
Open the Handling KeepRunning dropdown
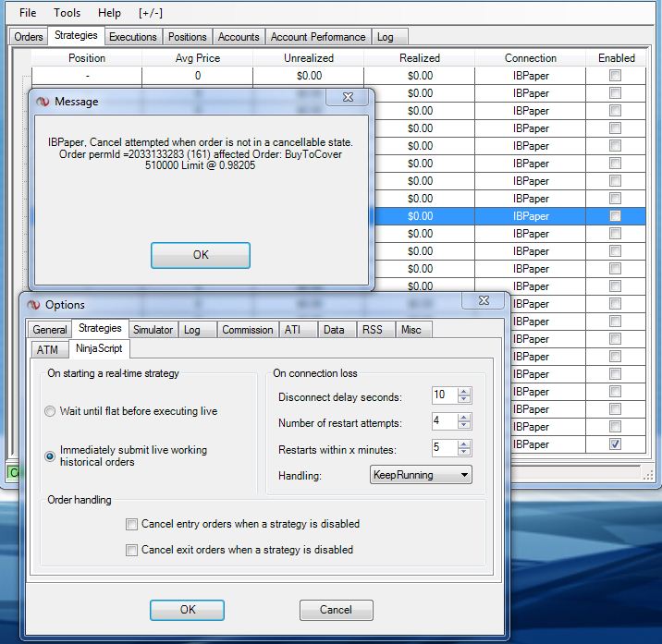(x=421, y=475)
